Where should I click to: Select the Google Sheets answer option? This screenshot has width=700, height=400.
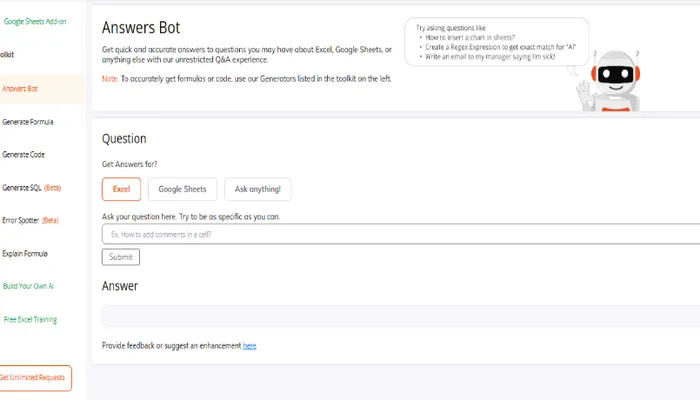click(182, 189)
